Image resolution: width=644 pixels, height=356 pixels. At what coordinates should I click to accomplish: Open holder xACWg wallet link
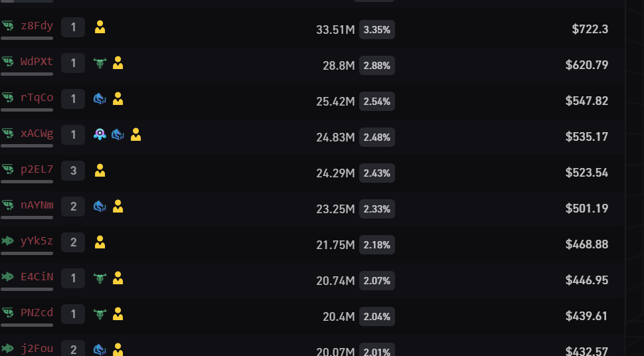click(37, 133)
